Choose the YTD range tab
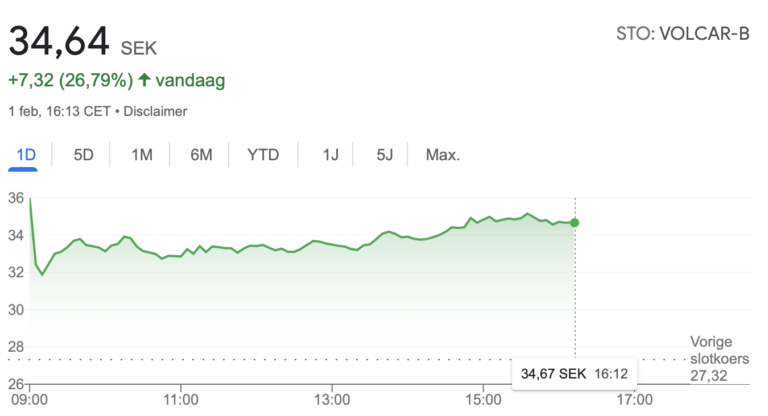 coord(263,155)
